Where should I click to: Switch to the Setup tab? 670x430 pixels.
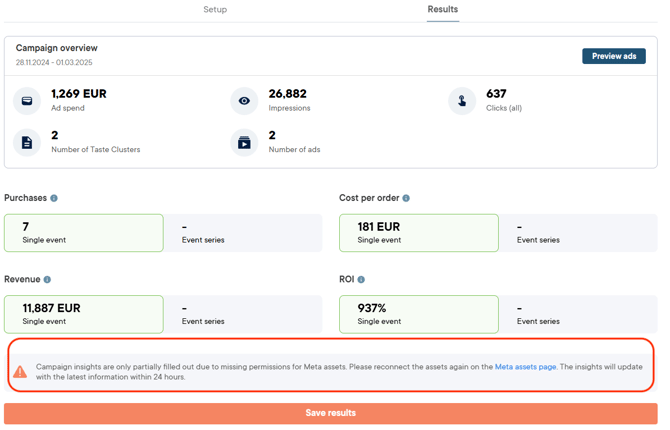click(x=215, y=9)
